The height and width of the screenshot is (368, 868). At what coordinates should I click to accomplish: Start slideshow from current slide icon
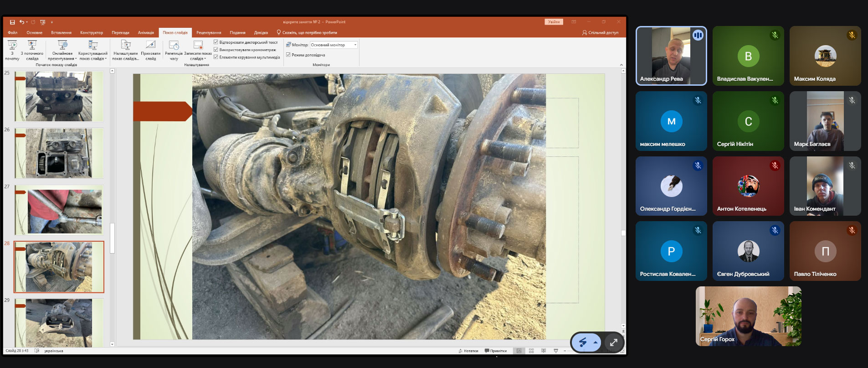point(32,46)
